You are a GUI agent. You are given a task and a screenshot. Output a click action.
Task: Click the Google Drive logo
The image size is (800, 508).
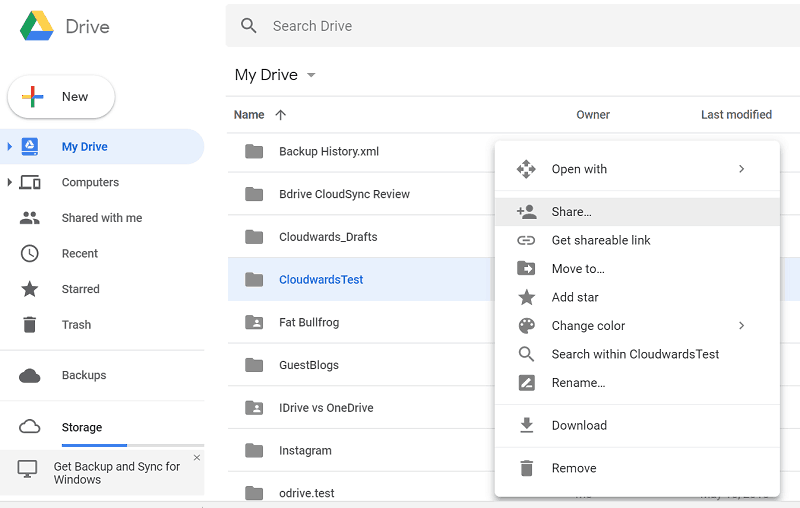coord(37,26)
